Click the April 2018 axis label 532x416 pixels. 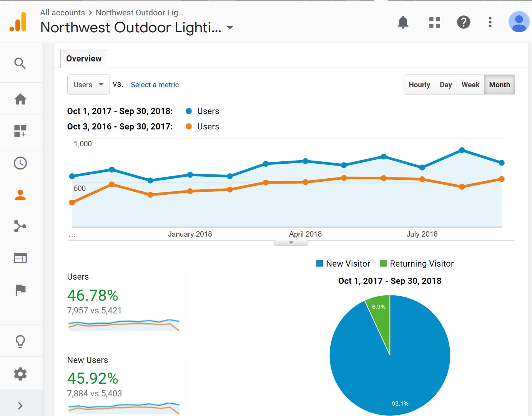click(x=306, y=234)
